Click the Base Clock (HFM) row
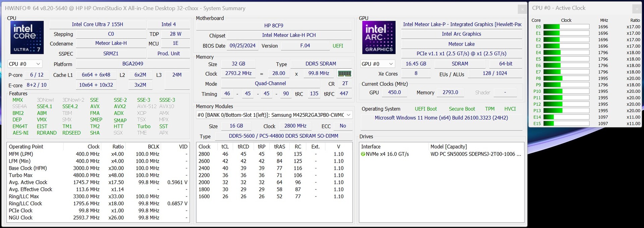 pos(98,168)
